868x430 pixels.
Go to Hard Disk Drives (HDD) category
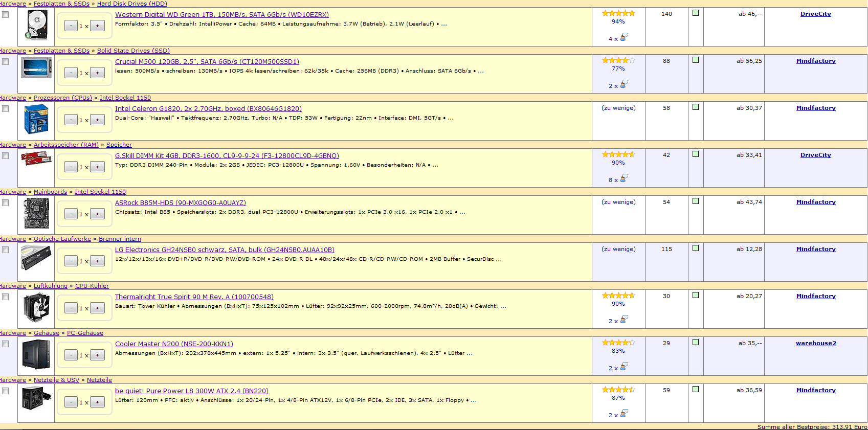point(132,4)
